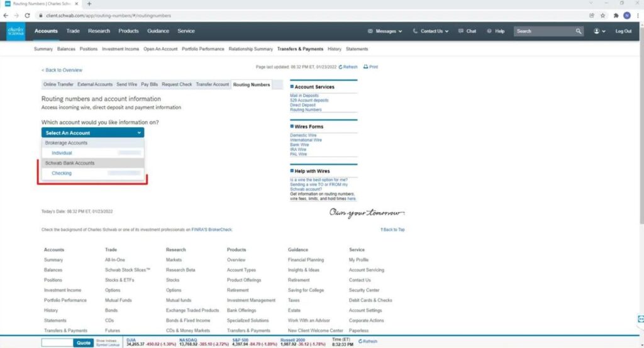Open the Direct Deposit link under Account Services
This screenshot has height=348, width=644.
pyautogui.click(x=303, y=105)
